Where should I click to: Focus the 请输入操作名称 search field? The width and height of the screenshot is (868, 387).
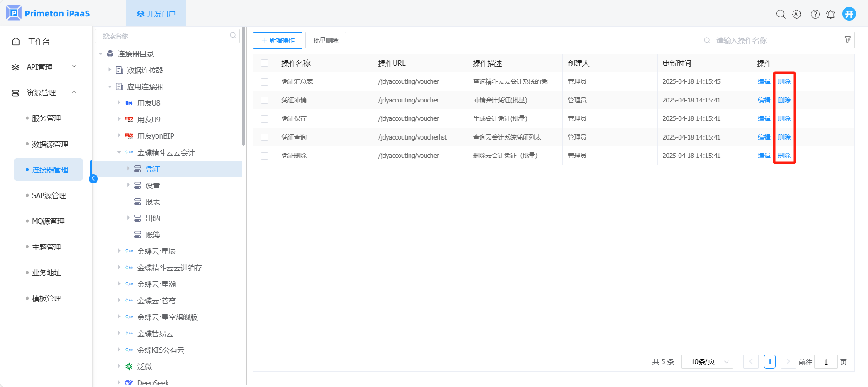773,40
